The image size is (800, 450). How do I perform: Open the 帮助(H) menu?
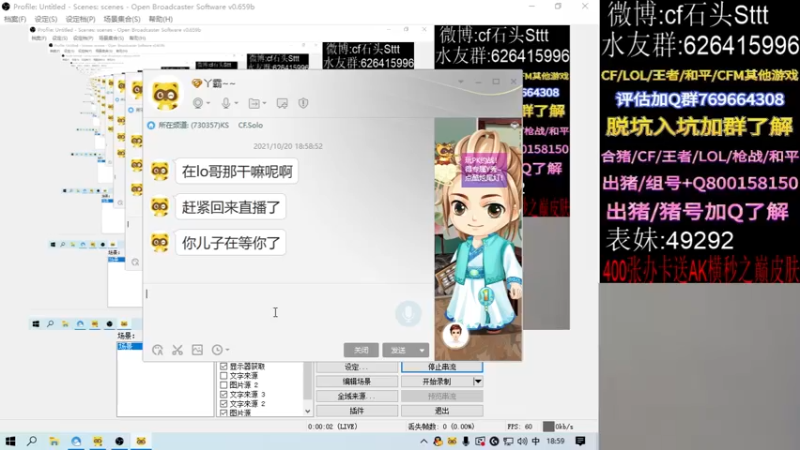(160, 19)
